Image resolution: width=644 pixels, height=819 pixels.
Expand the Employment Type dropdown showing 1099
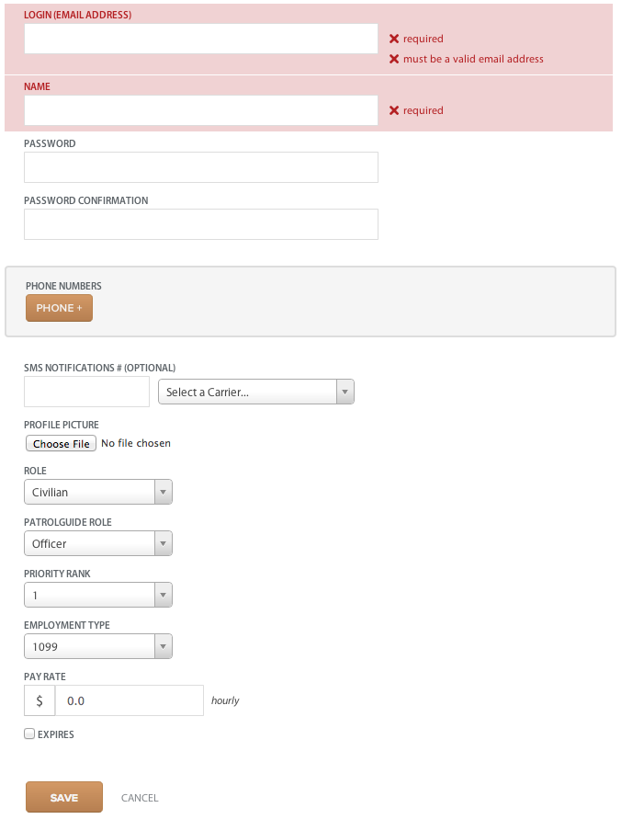98,646
